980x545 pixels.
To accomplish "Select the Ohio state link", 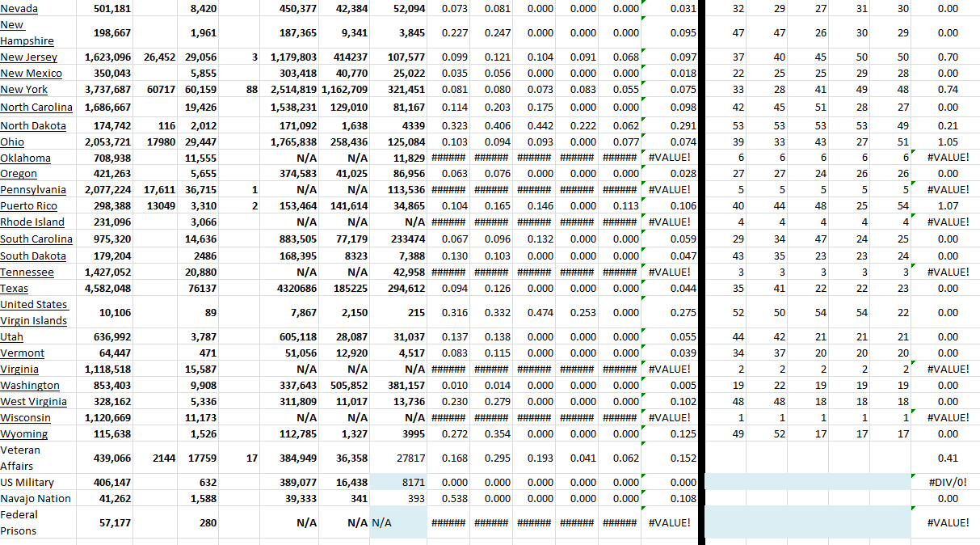I will pyautogui.click(x=12, y=142).
